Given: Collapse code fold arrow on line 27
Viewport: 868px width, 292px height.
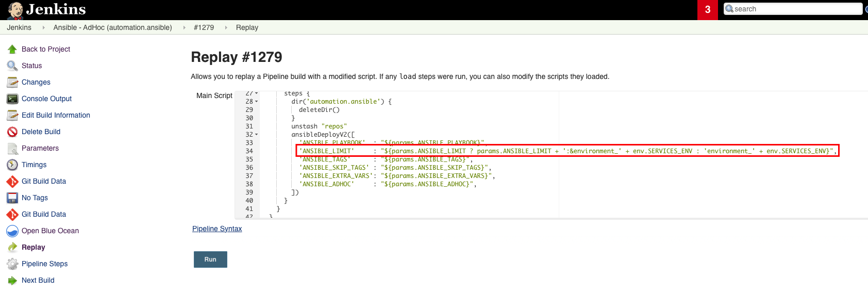Looking at the screenshot, I should (x=256, y=93).
